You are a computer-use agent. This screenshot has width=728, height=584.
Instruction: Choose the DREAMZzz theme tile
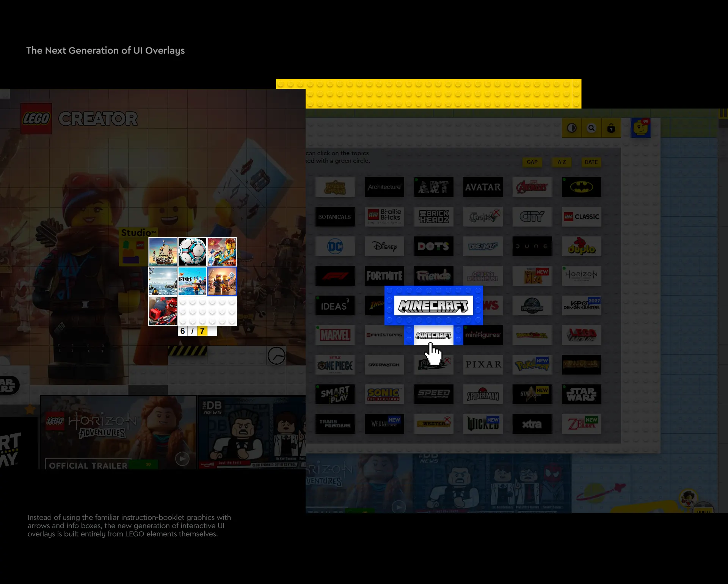point(483,246)
